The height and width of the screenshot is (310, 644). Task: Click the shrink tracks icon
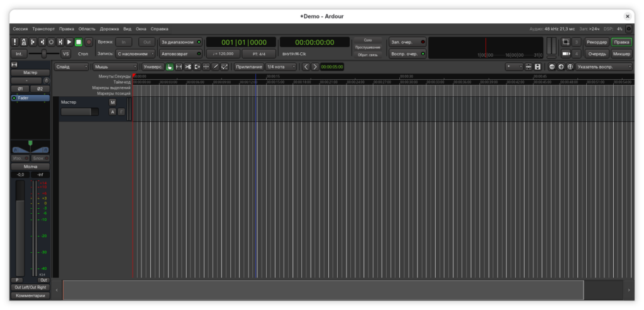[x=528, y=67]
